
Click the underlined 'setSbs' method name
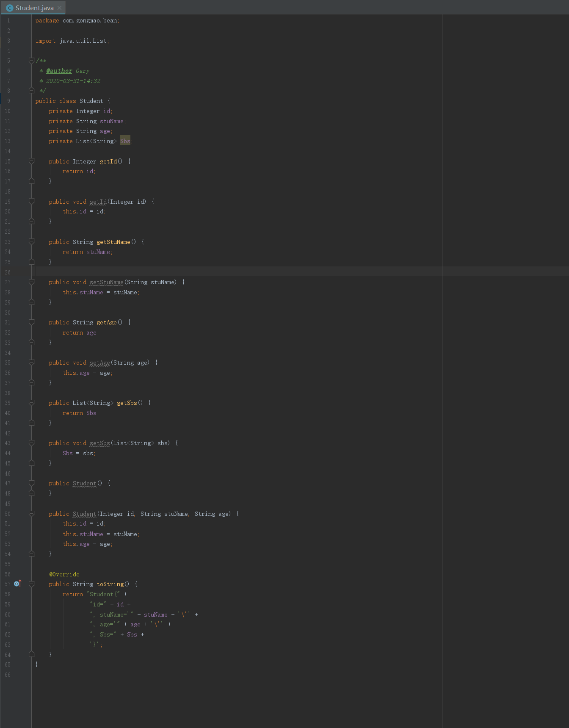click(100, 443)
